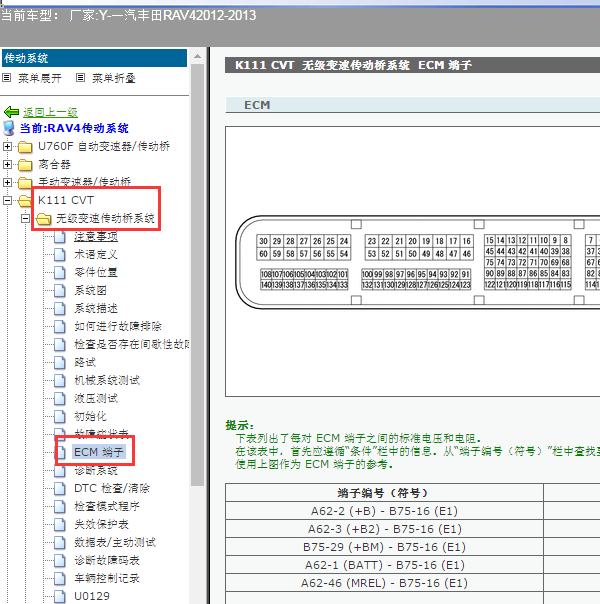600x604 pixels.
Task: Open the 检查是否存在间歇性故障 page
Action: click(131, 344)
